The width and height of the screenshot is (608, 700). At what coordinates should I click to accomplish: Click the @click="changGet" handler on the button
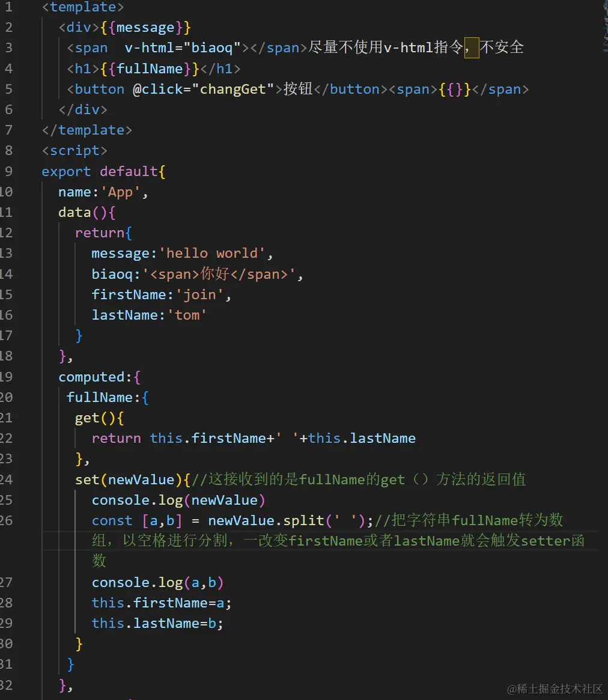[x=203, y=89]
